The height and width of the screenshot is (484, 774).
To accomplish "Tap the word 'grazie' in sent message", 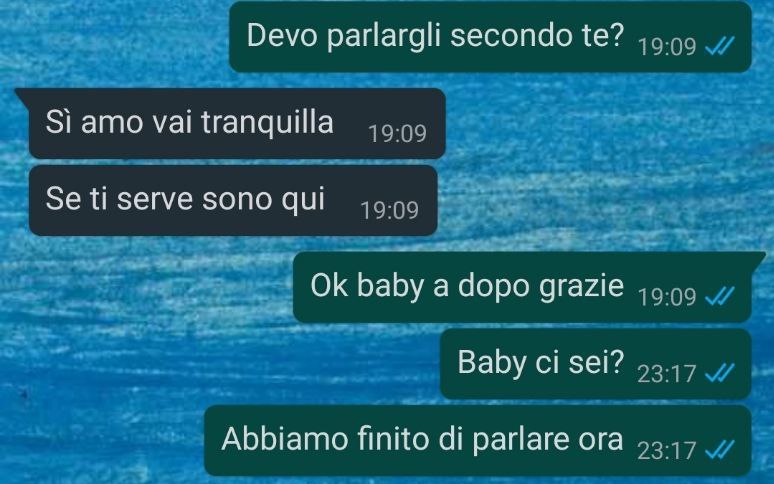I will pos(581,286).
